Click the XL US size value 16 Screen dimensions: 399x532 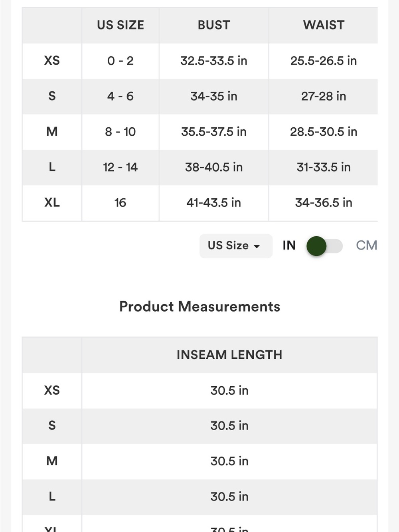pyautogui.click(x=120, y=203)
